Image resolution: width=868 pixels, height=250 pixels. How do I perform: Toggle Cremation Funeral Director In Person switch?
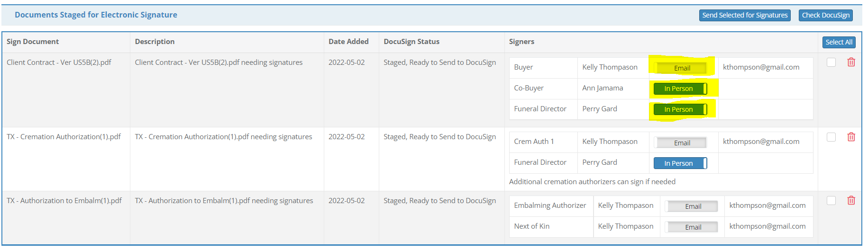click(x=680, y=163)
